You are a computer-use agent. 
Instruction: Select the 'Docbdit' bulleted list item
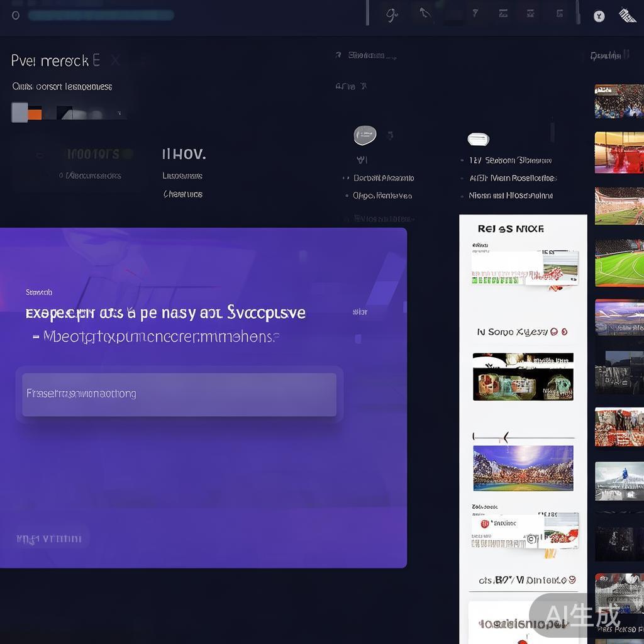pos(382,178)
